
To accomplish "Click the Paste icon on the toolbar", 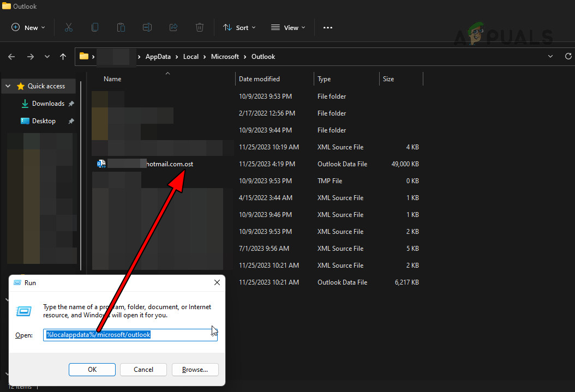I will [121, 27].
